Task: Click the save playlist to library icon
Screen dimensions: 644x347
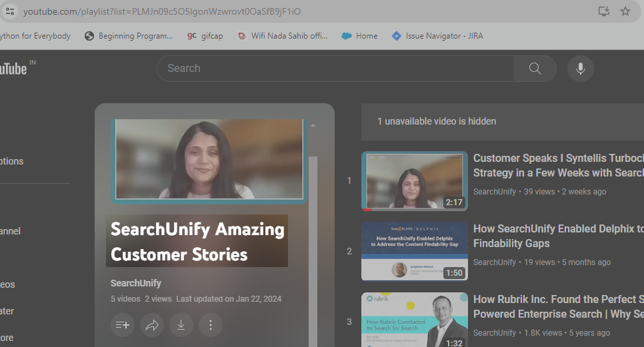Action: coord(123,325)
